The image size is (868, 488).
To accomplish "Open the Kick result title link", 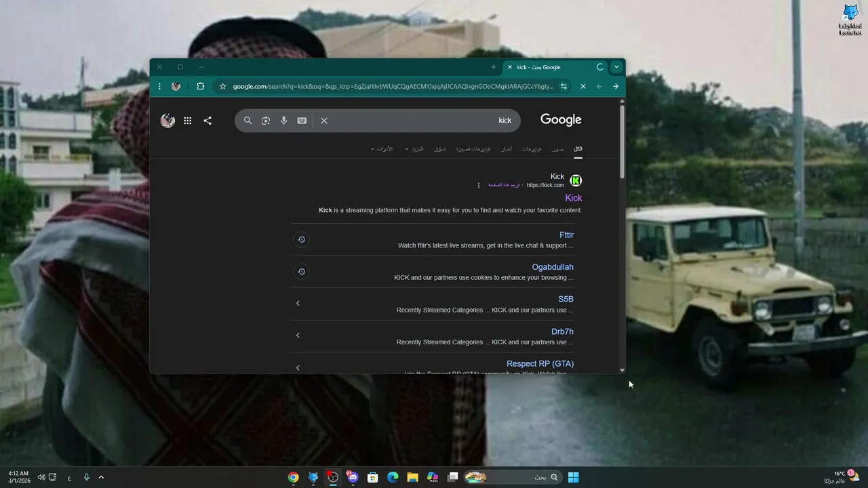I will (574, 198).
